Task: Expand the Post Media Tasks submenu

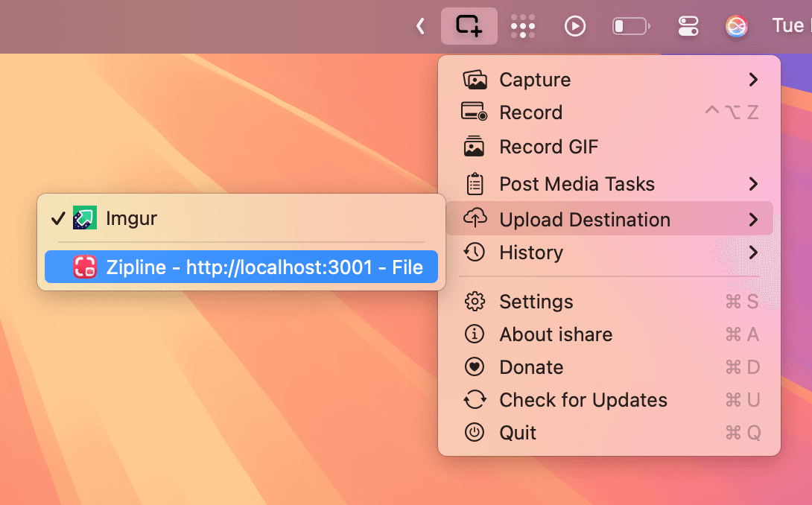Action: [x=753, y=184]
